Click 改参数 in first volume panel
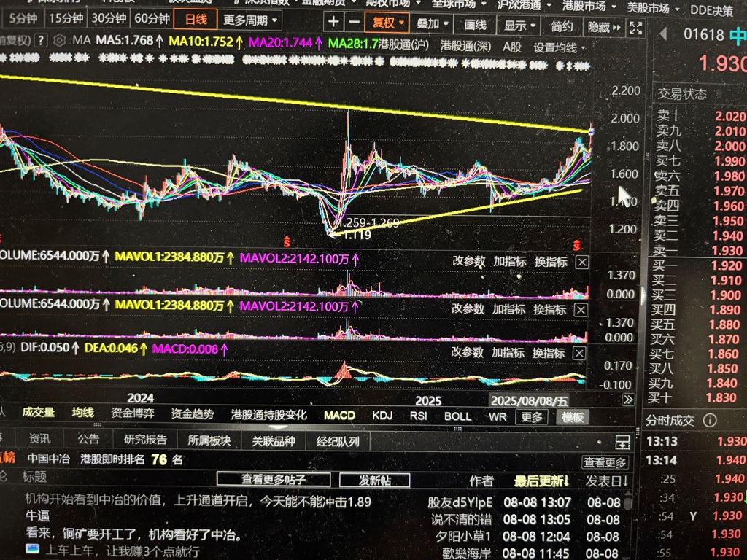Screen dimensions: 747x560 pyautogui.click(x=468, y=262)
